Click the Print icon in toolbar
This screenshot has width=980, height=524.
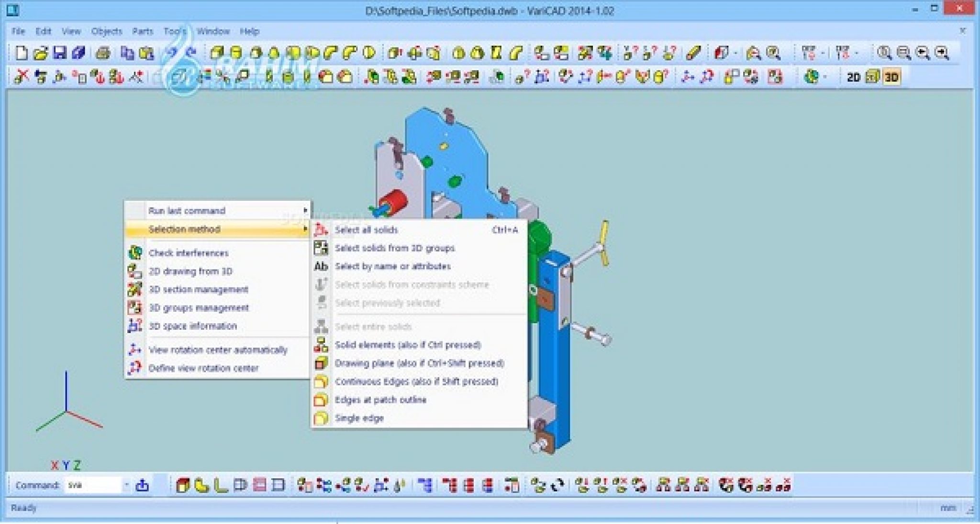coord(103,53)
